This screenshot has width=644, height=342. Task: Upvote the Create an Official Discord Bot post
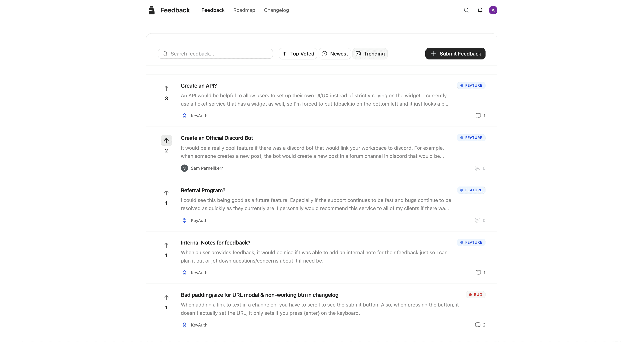(167, 140)
